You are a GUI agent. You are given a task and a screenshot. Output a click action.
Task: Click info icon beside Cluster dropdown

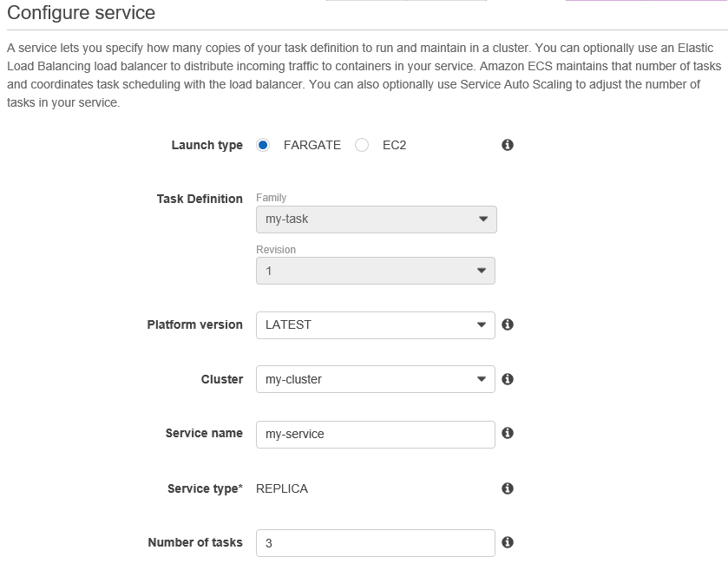508,379
